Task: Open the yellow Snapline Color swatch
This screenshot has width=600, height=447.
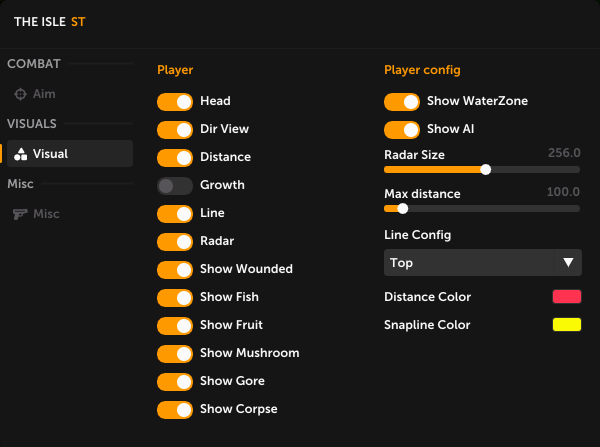Action: (x=567, y=325)
